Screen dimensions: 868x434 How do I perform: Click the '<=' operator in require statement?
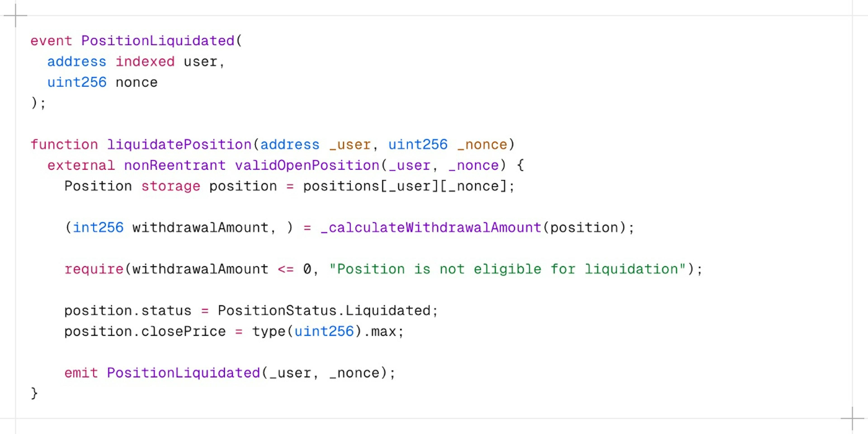click(x=286, y=270)
